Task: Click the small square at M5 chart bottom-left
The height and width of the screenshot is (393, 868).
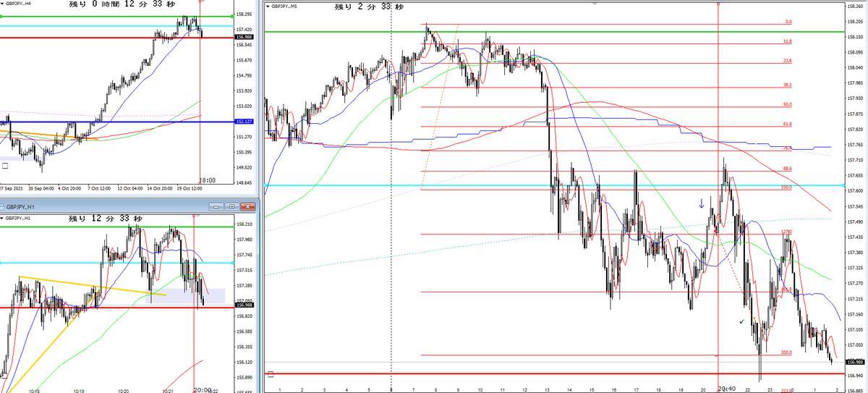Action: pos(271,374)
